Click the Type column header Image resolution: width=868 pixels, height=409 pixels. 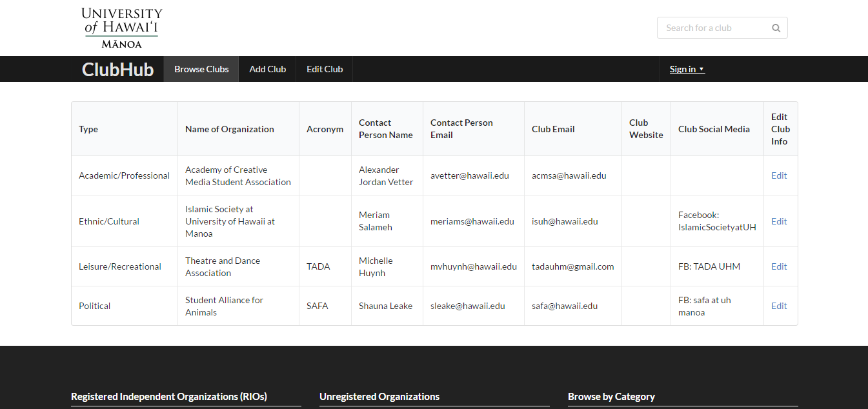(x=88, y=129)
